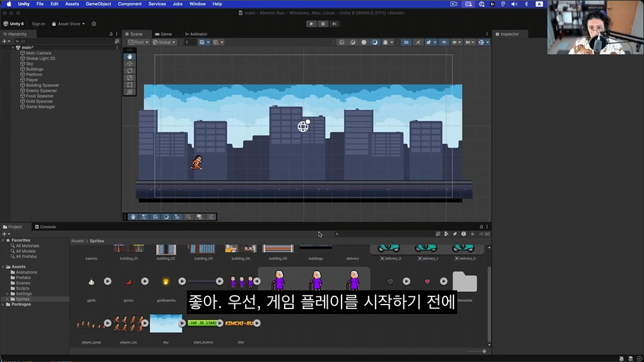
Task: Open the effects layers dropdown arrow
Action: (435, 42)
